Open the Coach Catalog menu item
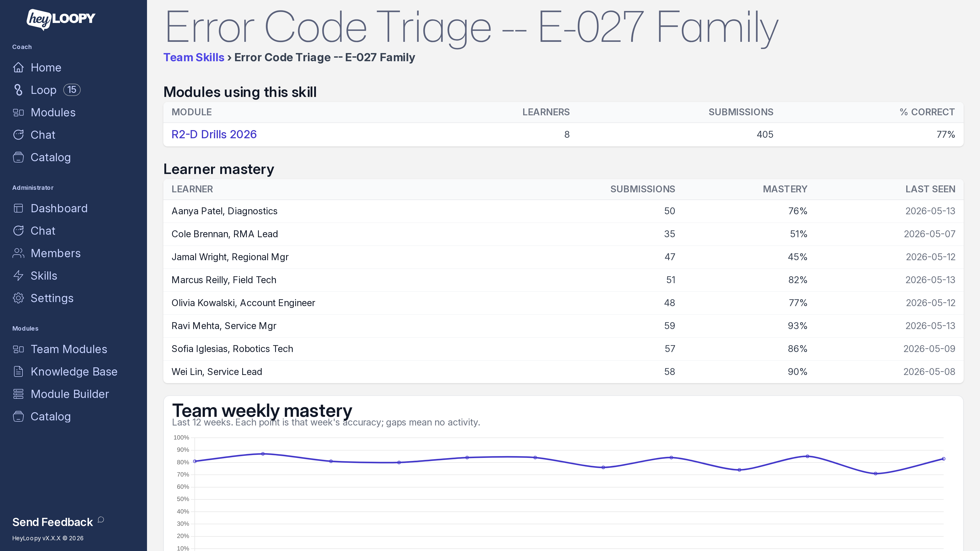The width and height of the screenshot is (980, 551). point(51,157)
